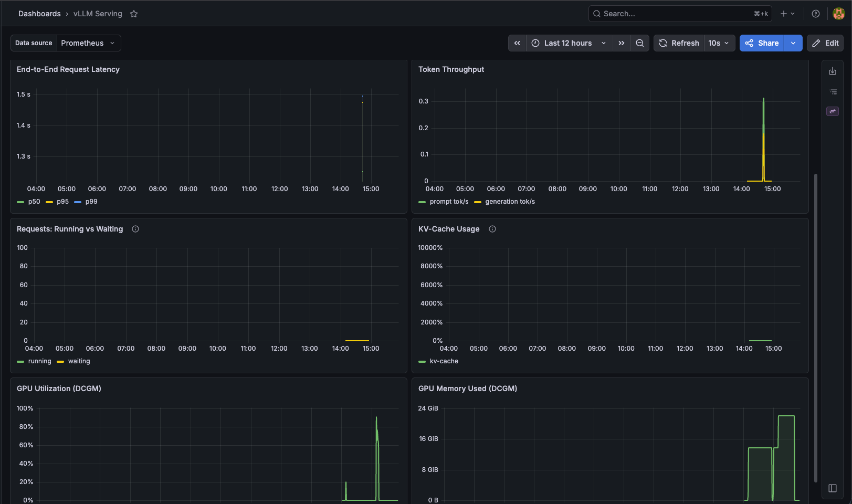This screenshot has height=504, width=852.
Task: Open the 10s refresh interval dropdown
Action: point(719,43)
